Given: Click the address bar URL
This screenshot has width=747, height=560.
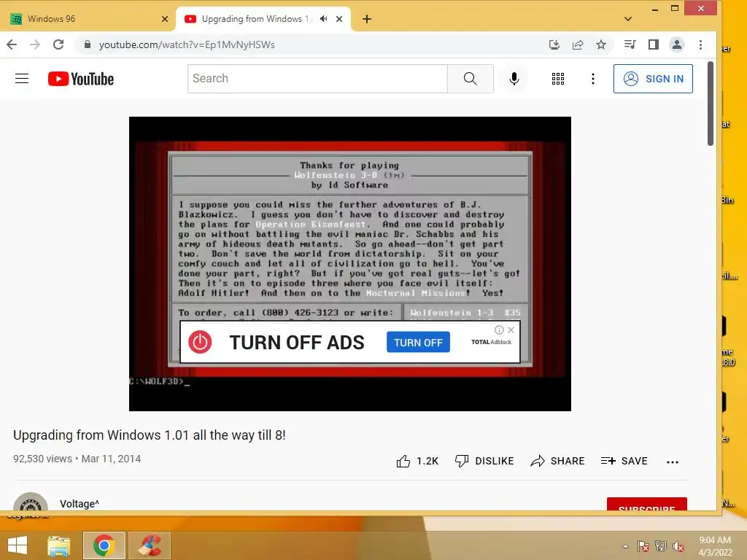Looking at the screenshot, I should point(187,44).
